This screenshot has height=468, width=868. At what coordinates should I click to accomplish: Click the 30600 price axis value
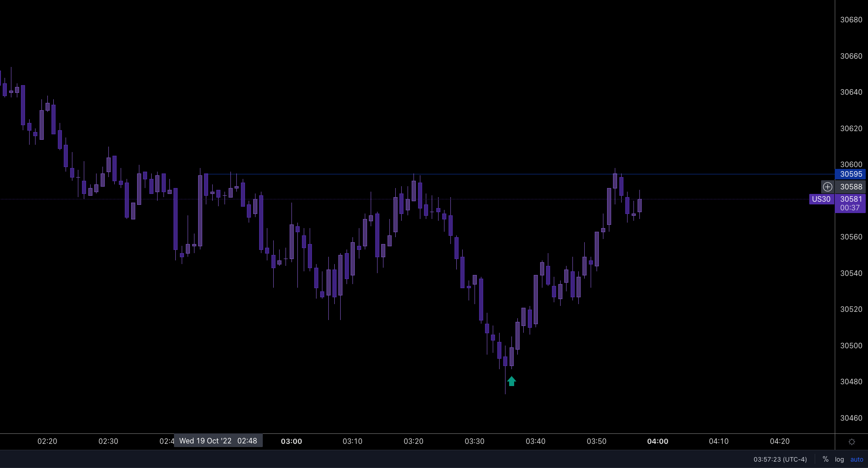tap(851, 164)
